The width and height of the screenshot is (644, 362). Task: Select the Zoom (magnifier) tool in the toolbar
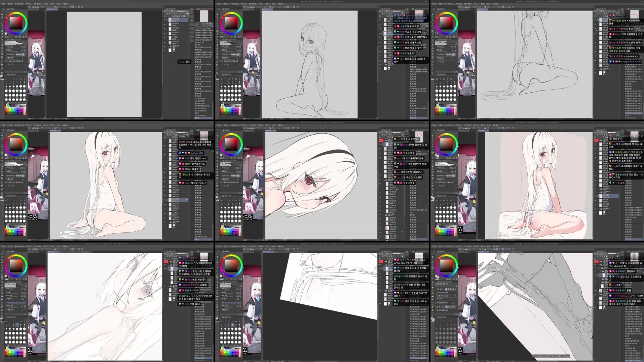coord(2,11)
